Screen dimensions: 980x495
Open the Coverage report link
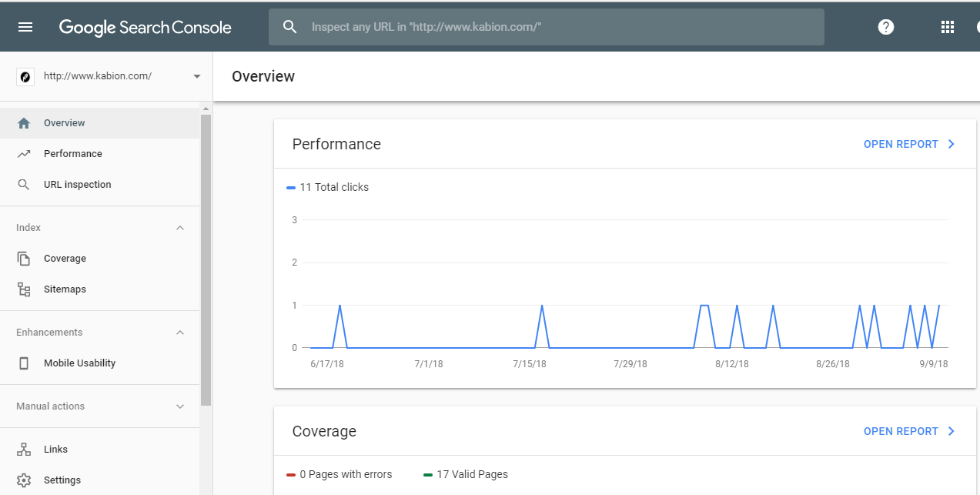tap(908, 431)
